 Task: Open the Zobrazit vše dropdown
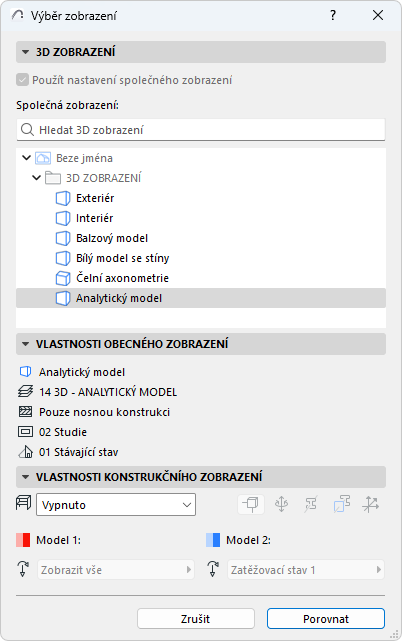(116, 570)
